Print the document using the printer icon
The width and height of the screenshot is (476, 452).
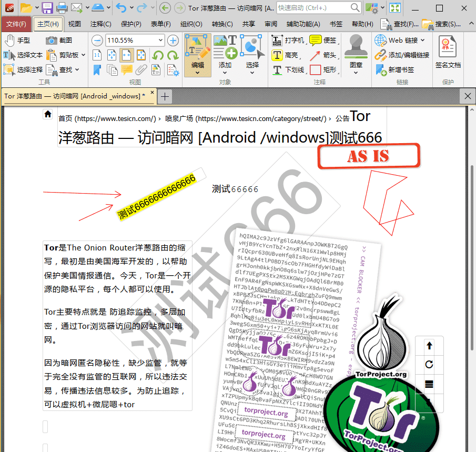(x=62, y=8)
